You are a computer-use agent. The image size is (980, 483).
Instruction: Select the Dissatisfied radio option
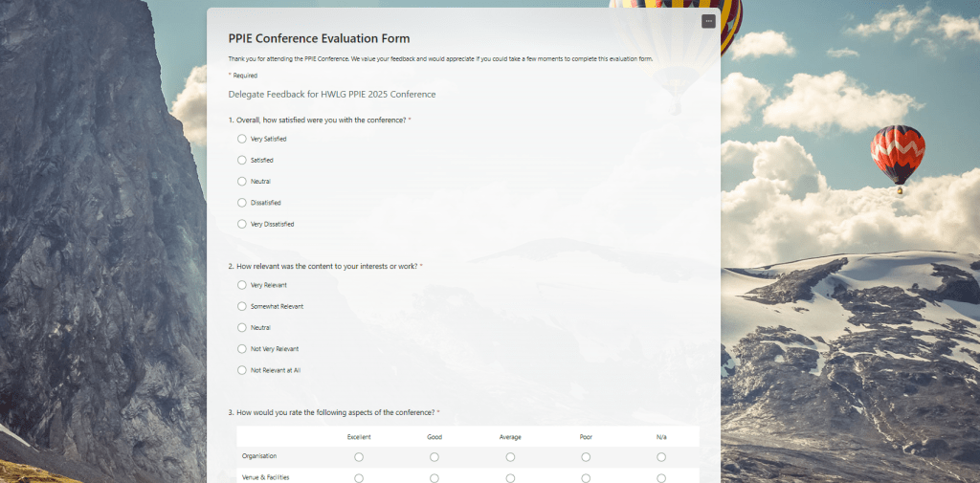click(242, 203)
